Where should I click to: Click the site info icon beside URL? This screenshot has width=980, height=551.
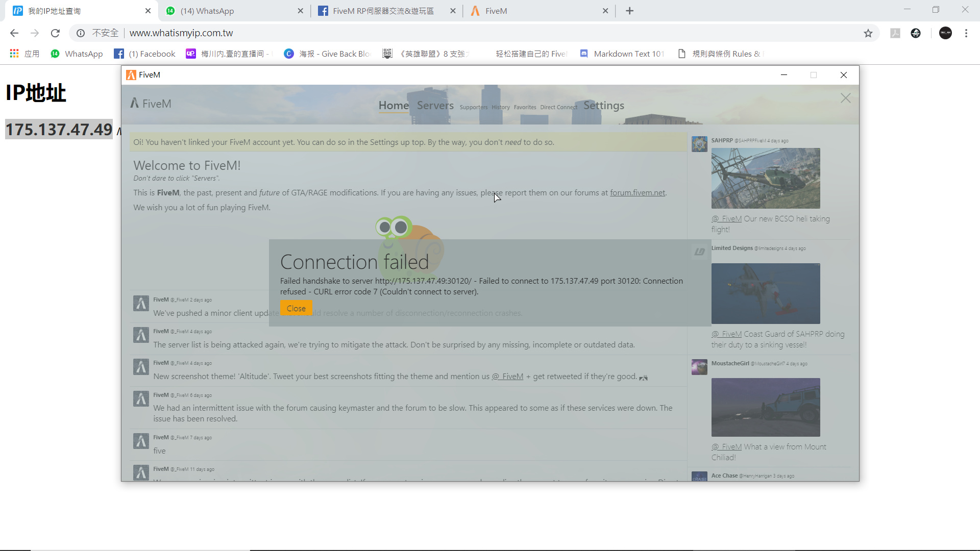(x=81, y=33)
